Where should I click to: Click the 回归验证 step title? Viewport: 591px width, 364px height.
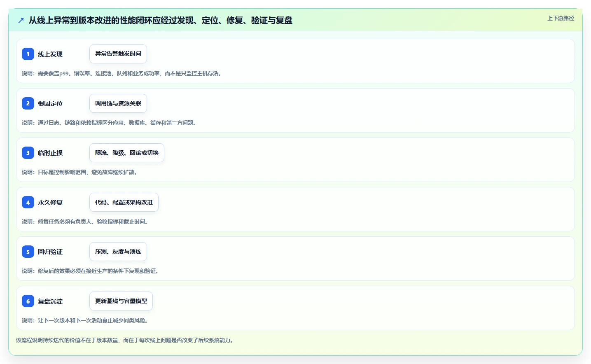50,252
